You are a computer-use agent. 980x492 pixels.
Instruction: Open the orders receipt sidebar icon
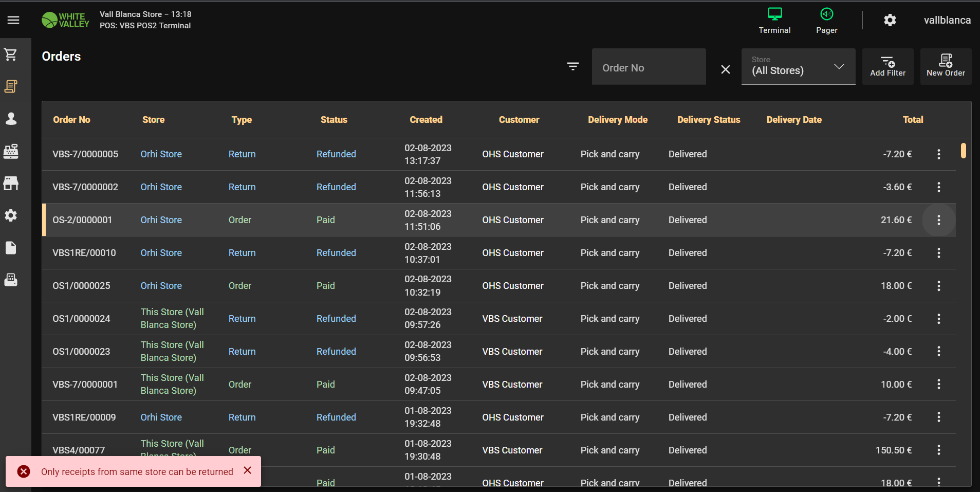tap(11, 86)
